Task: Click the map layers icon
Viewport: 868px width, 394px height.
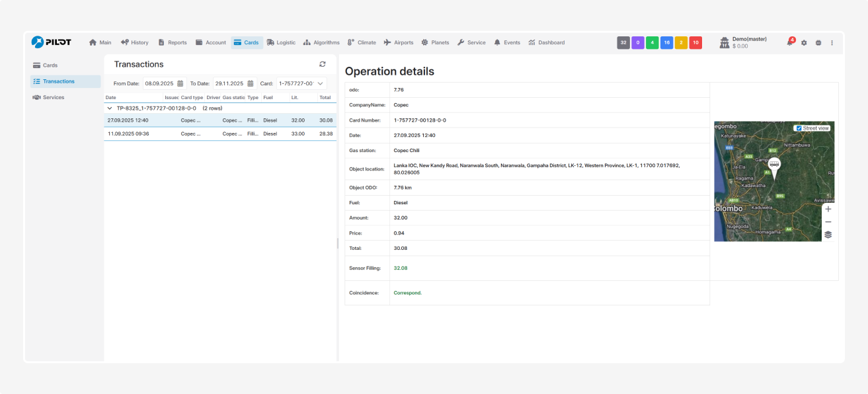Action: click(x=828, y=235)
